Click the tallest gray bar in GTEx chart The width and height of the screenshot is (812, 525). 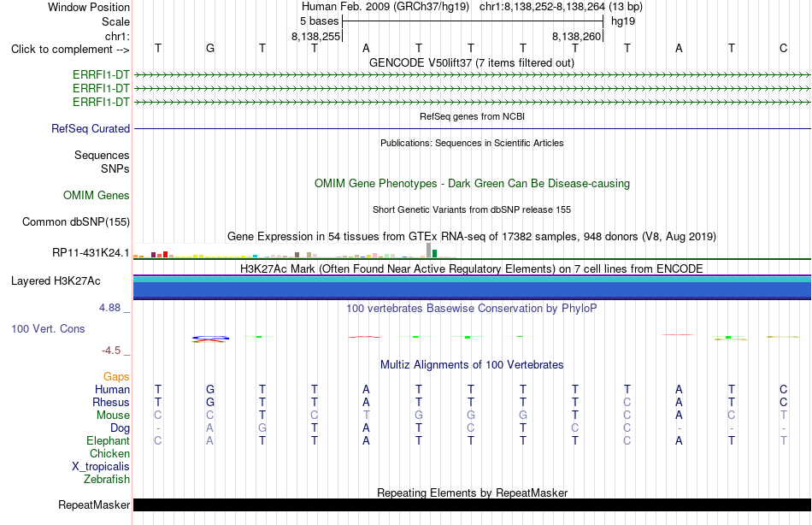[x=428, y=250]
